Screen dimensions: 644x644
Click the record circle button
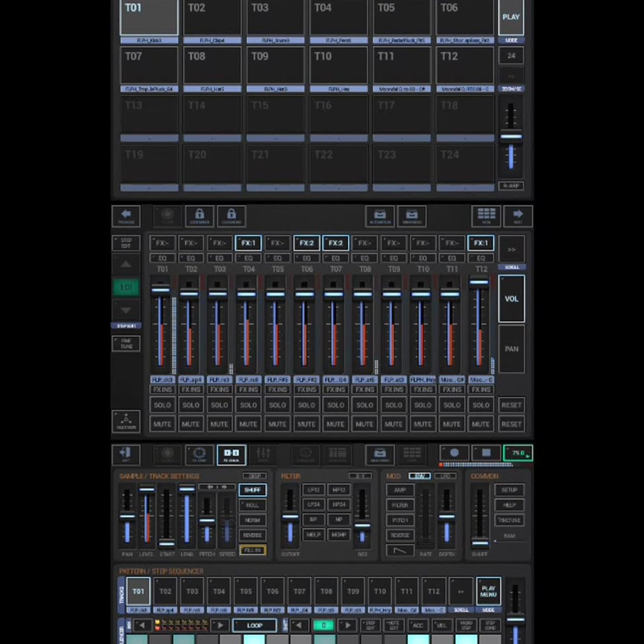pyautogui.click(x=454, y=453)
